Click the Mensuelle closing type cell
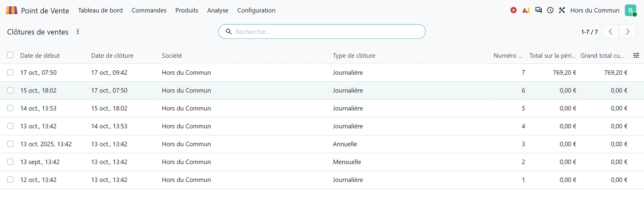 click(x=347, y=162)
